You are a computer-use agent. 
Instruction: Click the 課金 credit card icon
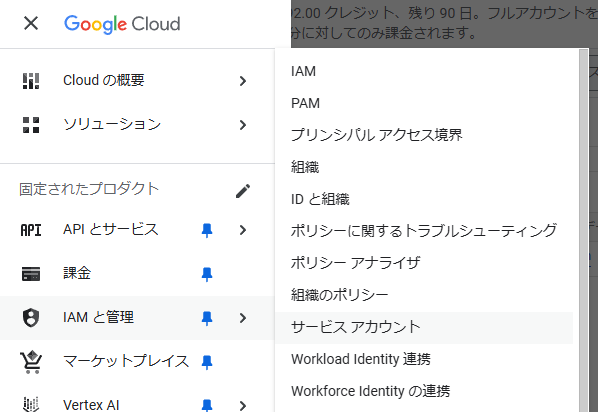click(x=31, y=274)
